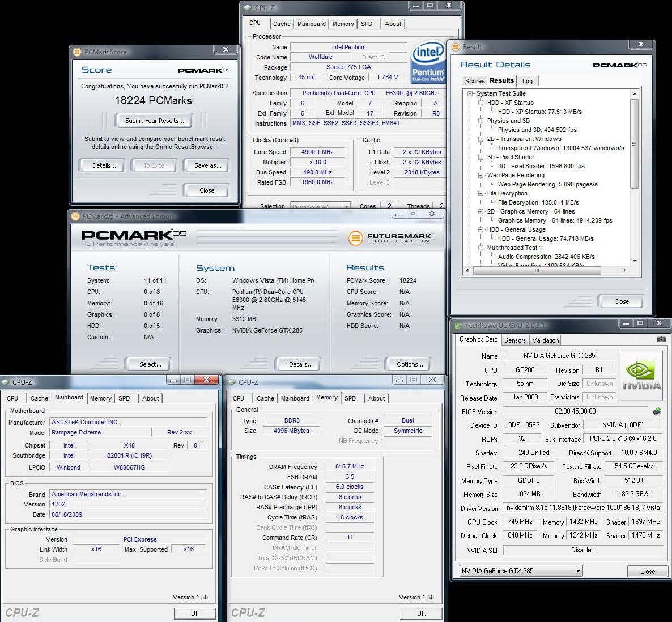Collapse the System Test Suite tree node
This screenshot has height=622, width=672.
[x=470, y=93]
